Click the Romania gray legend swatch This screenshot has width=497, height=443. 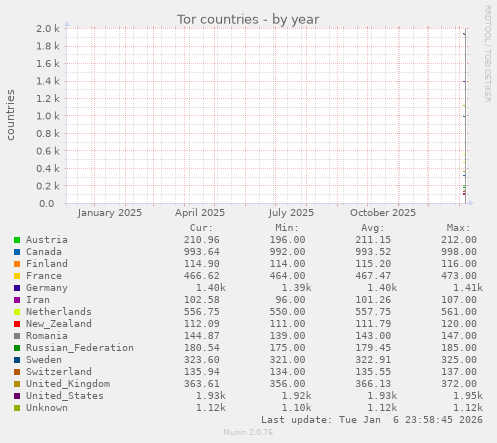tap(17, 336)
